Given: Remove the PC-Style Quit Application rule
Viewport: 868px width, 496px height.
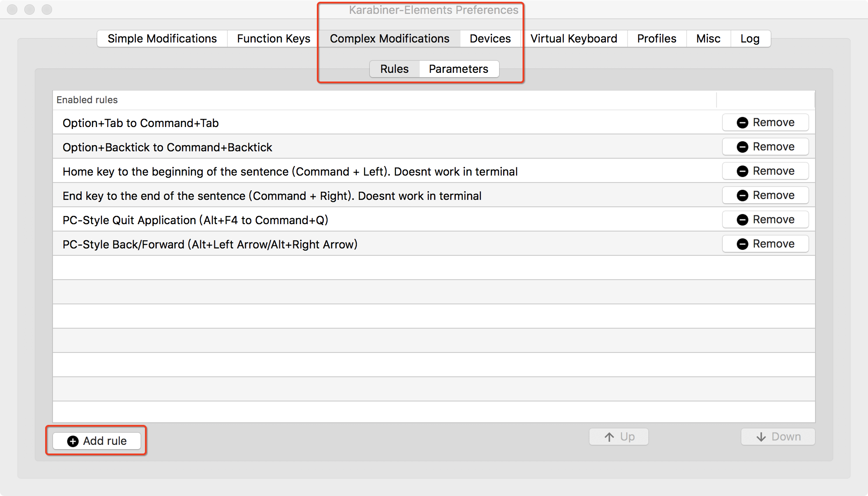Looking at the screenshot, I should (x=766, y=219).
